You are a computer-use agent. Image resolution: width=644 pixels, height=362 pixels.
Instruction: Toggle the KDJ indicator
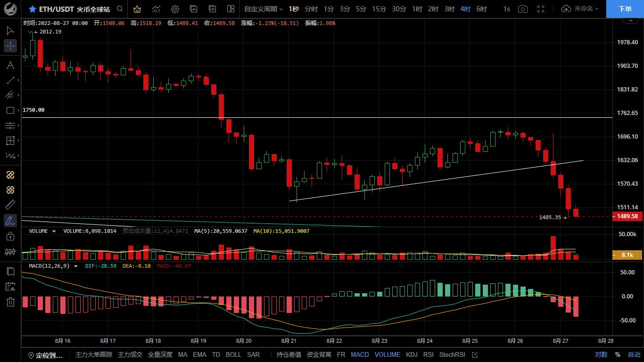coord(412,354)
